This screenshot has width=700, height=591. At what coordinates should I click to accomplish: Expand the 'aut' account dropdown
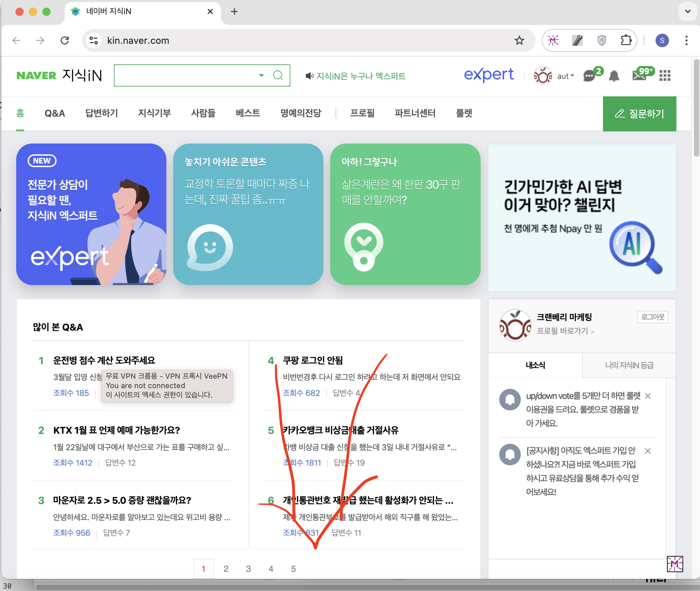pyautogui.click(x=566, y=76)
